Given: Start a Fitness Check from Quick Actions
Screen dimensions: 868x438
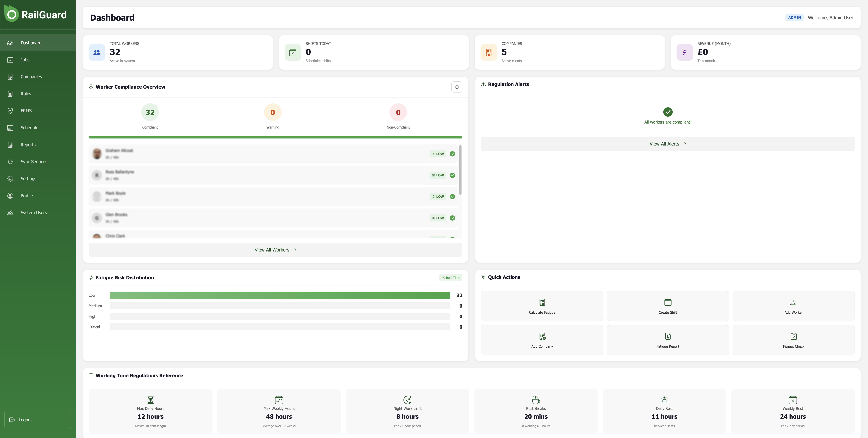Looking at the screenshot, I should [x=793, y=340].
